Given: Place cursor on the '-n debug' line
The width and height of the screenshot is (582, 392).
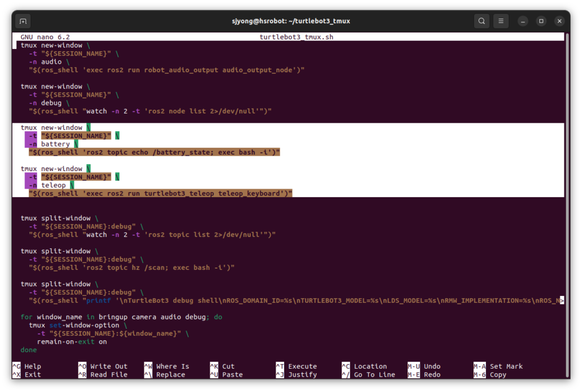Looking at the screenshot, I should 49,103.
